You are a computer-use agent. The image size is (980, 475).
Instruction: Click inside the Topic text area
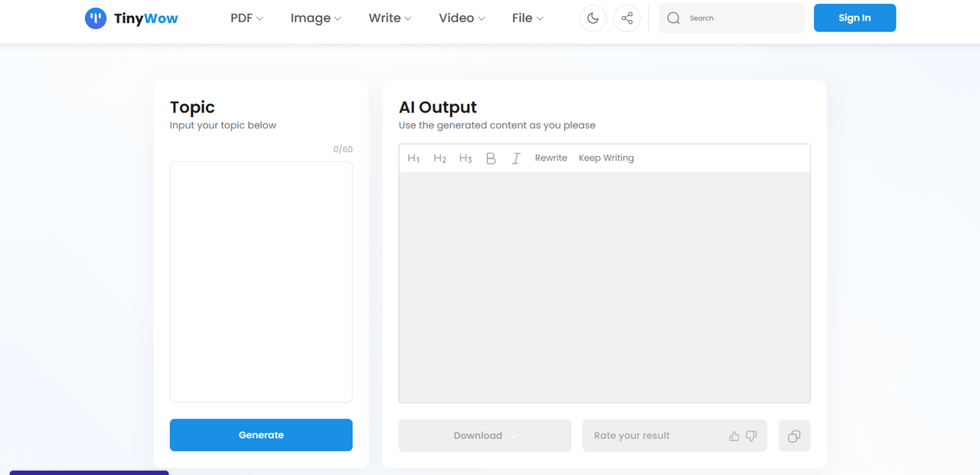pos(261,281)
